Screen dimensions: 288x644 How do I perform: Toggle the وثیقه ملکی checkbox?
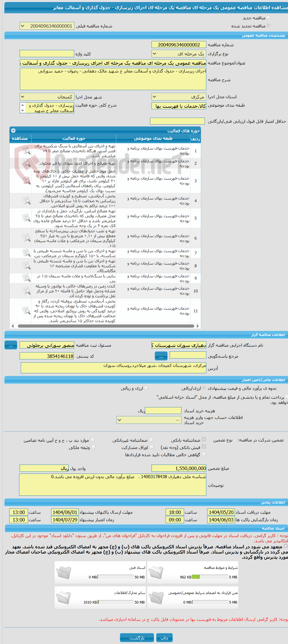click(93, 447)
